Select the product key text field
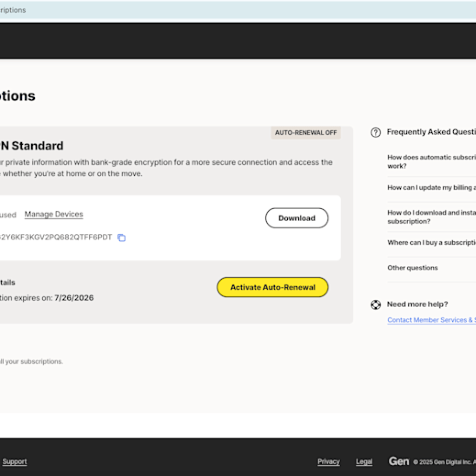 coord(56,237)
